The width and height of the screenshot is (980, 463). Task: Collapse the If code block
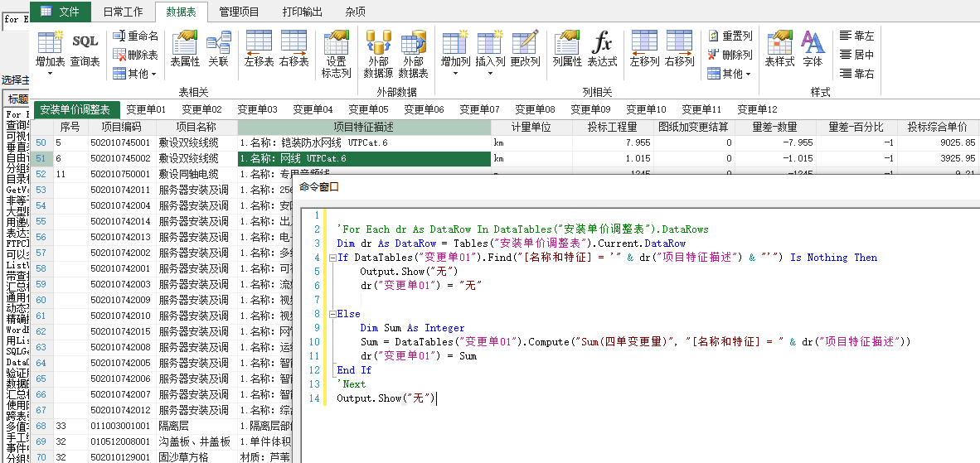331,258
